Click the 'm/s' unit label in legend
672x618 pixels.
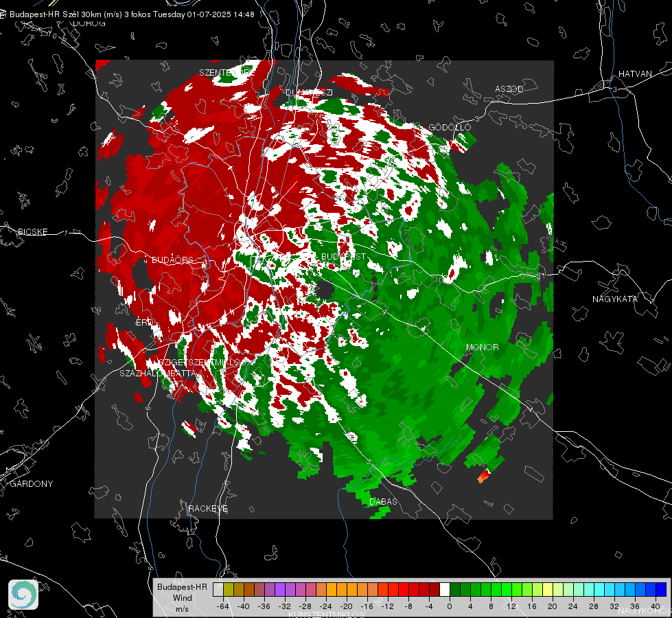182,609
